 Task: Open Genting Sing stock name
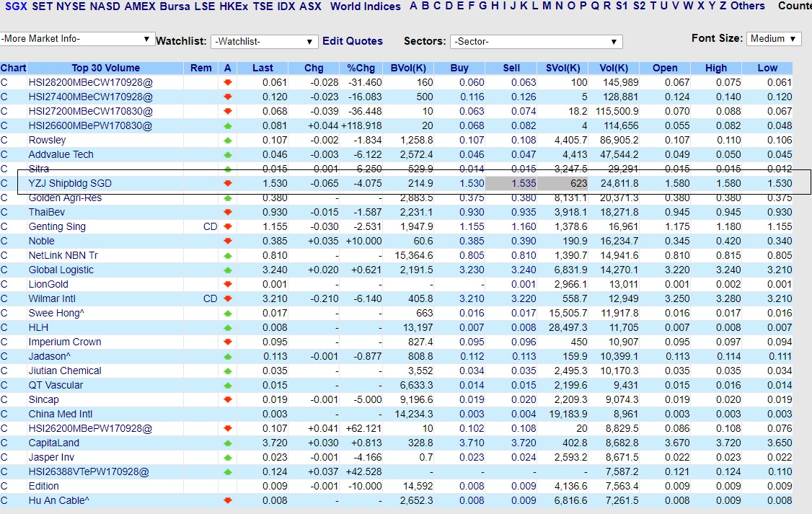[x=57, y=226]
